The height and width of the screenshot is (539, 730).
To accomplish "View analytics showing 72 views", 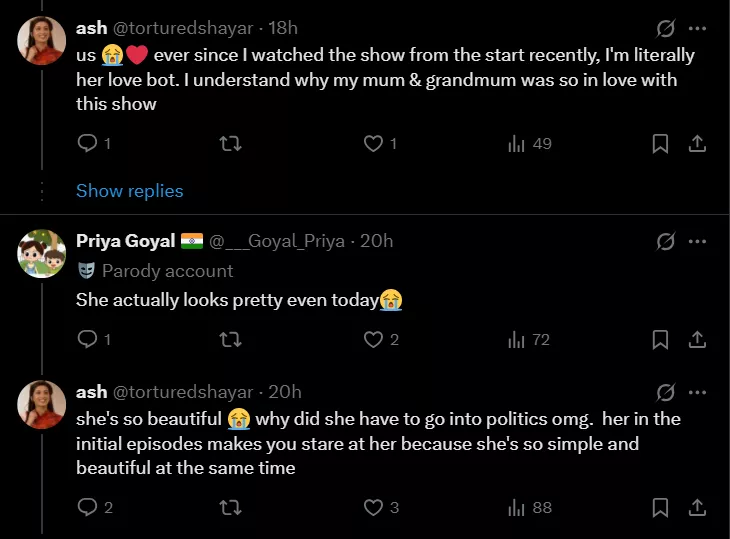I will pyautogui.click(x=530, y=340).
